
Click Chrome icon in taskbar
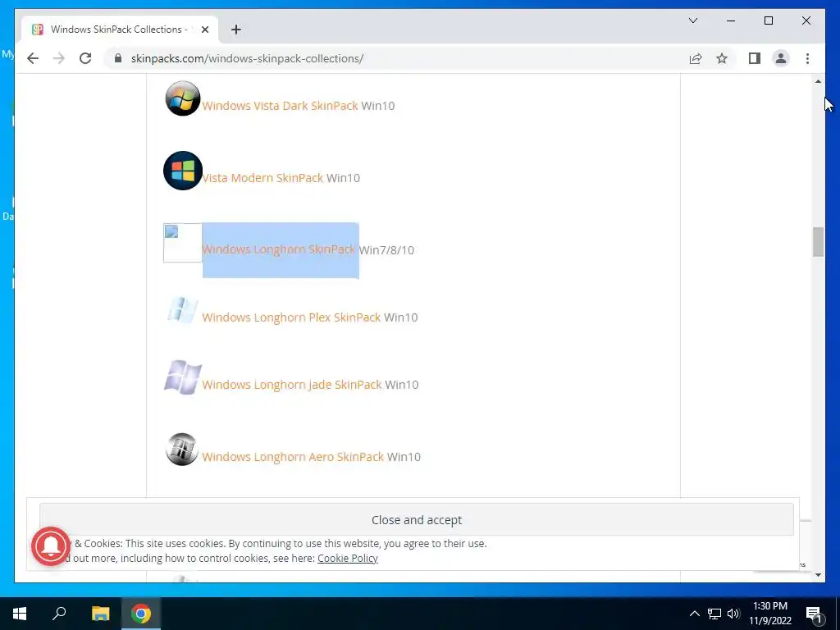coord(141,614)
